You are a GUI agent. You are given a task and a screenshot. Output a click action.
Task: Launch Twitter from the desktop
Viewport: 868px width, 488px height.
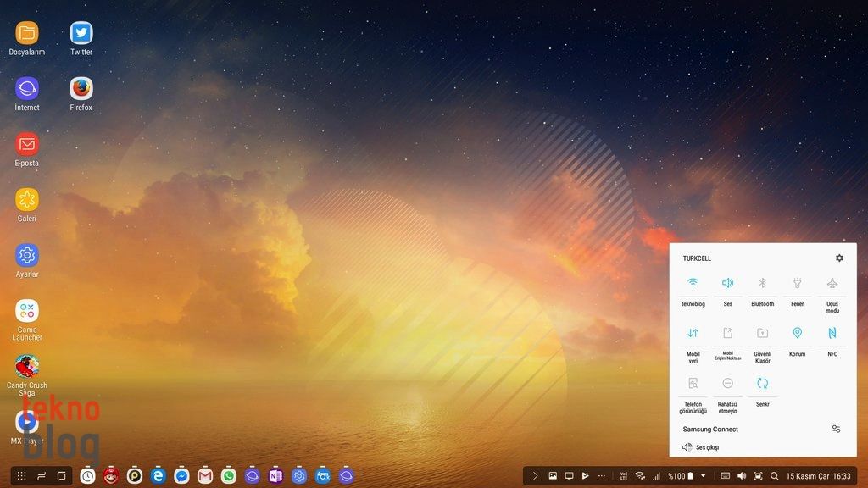(81, 34)
